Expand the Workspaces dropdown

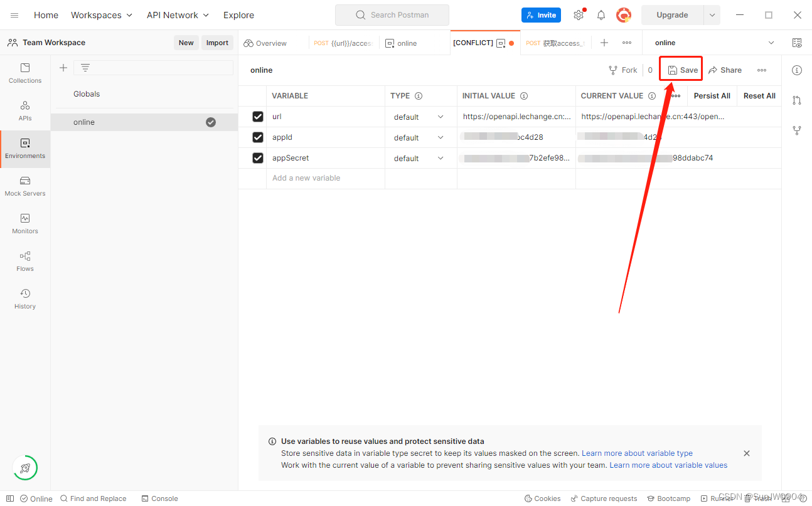click(x=102, y=15)
